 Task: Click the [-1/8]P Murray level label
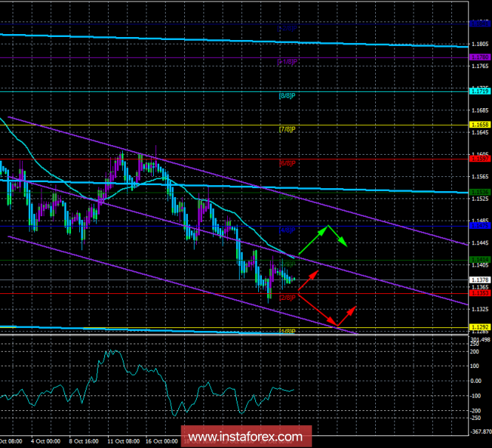287,61
